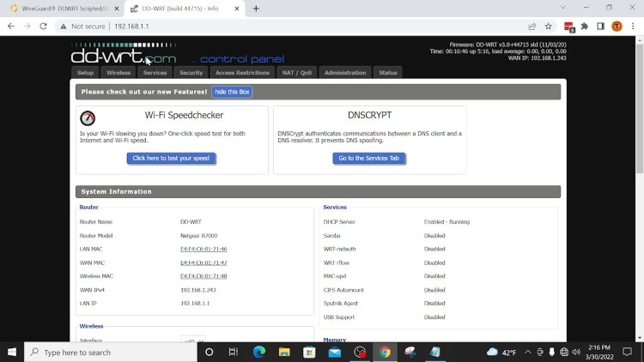Open the Extensions puzzle icon

[x=585, y=27]
